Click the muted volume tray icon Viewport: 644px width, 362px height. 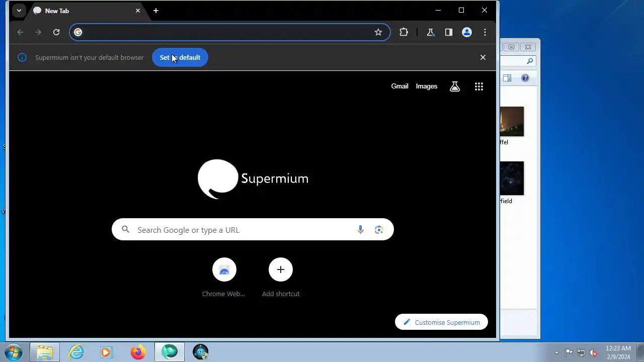(594, 352)
